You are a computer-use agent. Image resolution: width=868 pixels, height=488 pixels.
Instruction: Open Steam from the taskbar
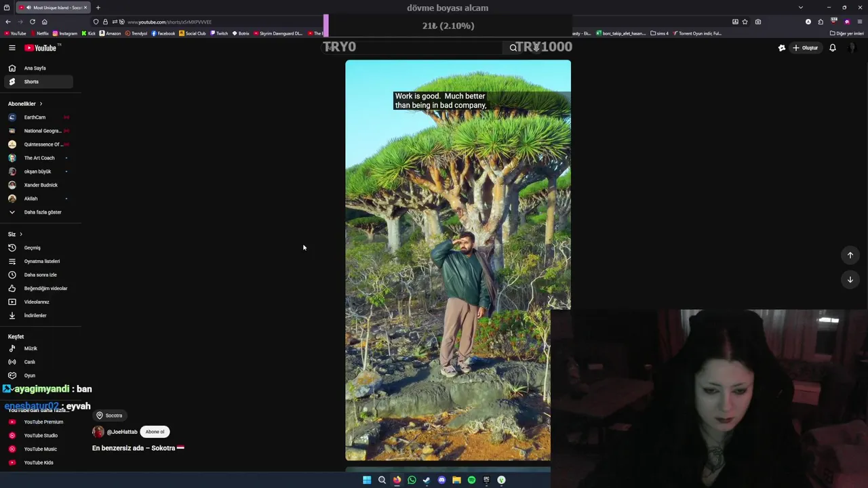point(427,480)
